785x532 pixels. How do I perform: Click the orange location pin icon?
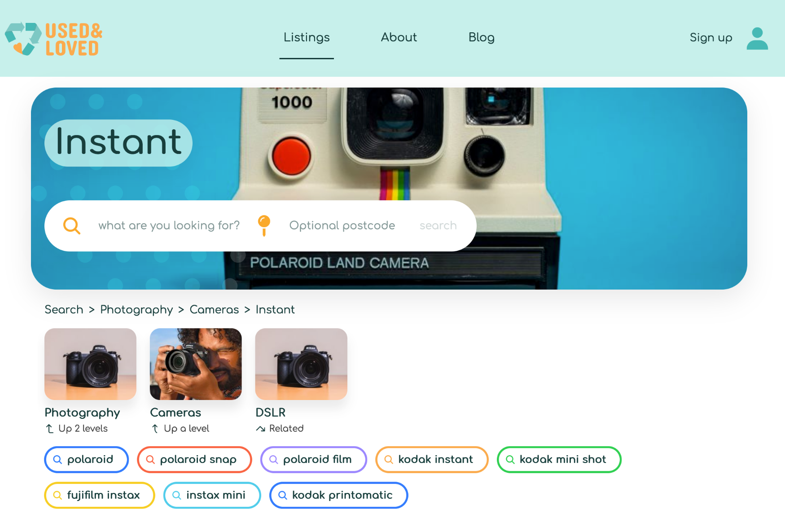(264, 225)
